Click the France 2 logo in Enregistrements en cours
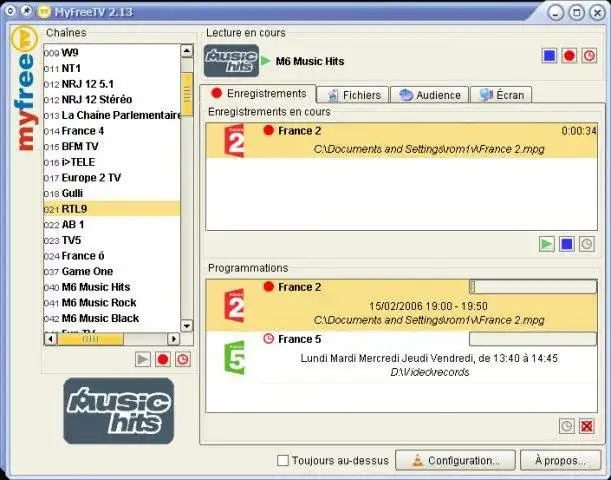611x480 pixels. (235, 141)
